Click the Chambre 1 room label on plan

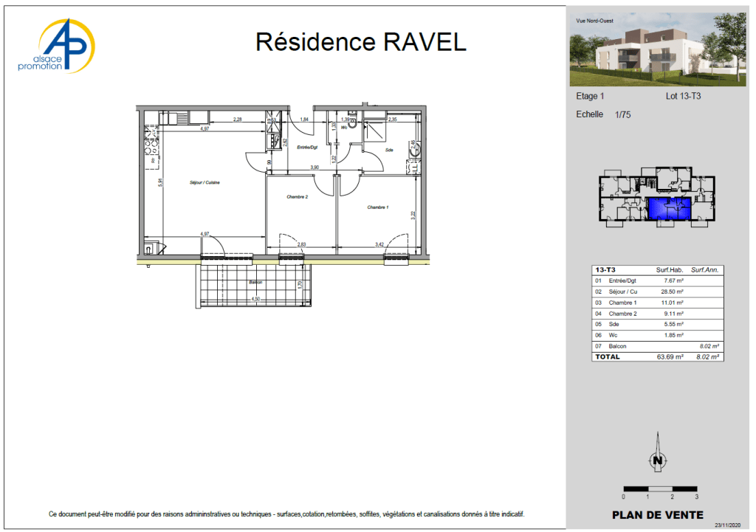tap(377, 207)
